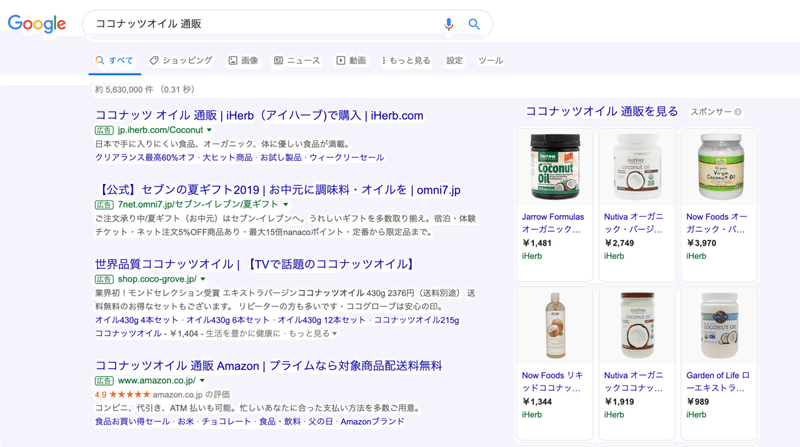Viewport: 800px width, 447px height.
Task: Open Jarrow Formulas coconut oil product image
Action: 555,166
